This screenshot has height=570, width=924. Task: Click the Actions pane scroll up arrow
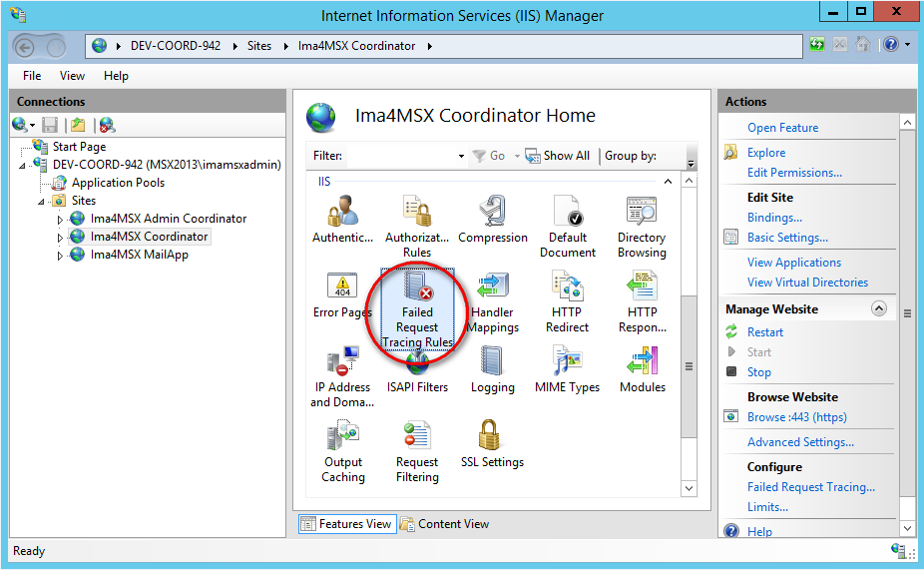907,122
